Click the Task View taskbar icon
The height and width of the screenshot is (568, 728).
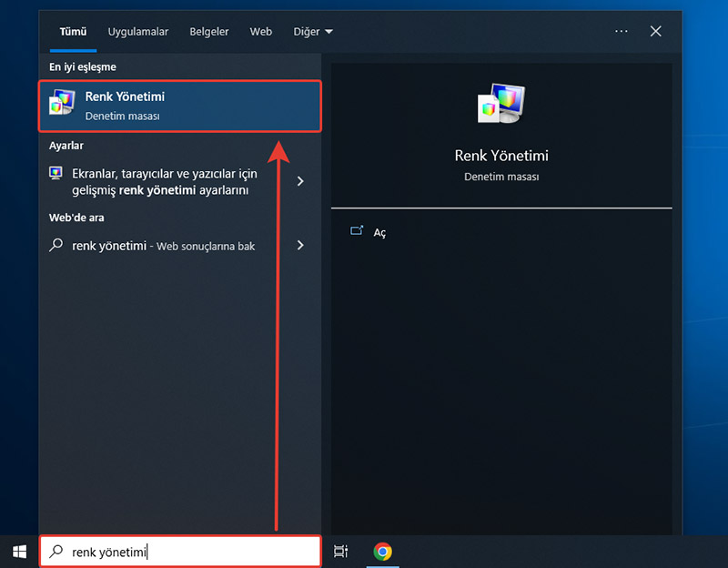pyautogui.click(x=340, y=551)
